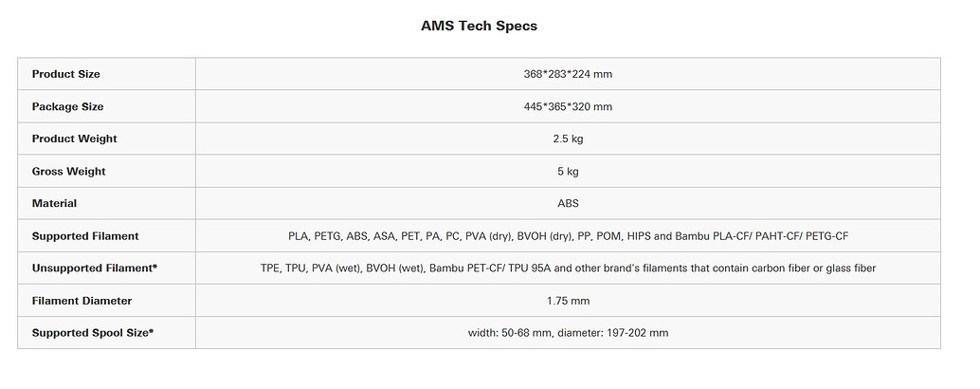Select the Gross Weight label

click(69, 172)
